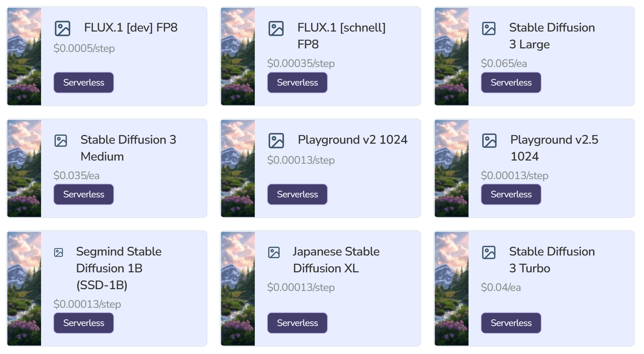
Task: Click the image icon beside Stable Diffusion 3 Turbo
Action: 489,252
